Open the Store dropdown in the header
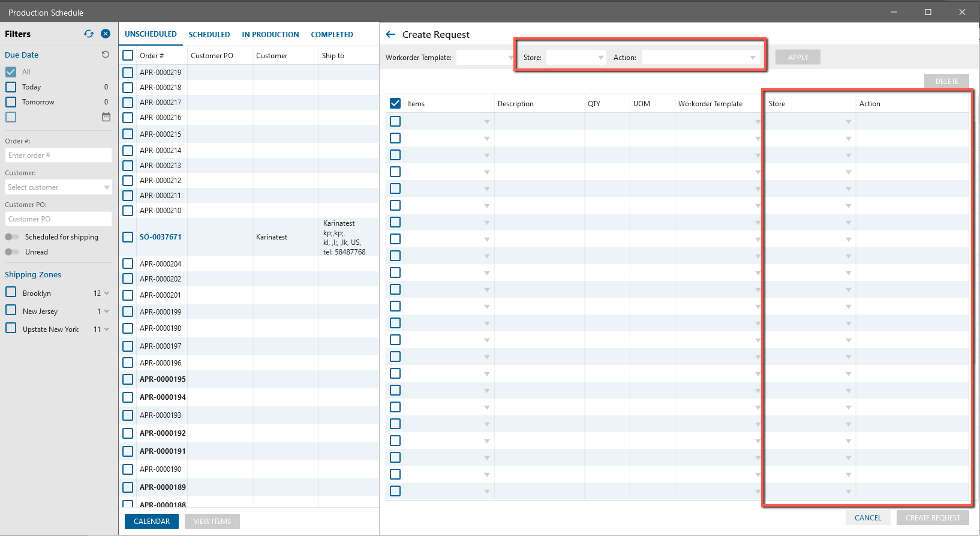 point(576,58)
